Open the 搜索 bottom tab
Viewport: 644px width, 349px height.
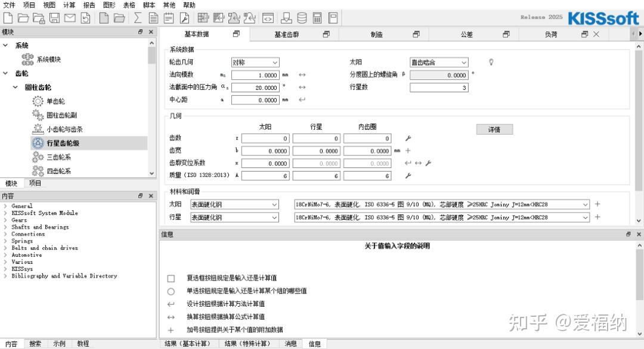pyautogui.click(x=35, y=344)
